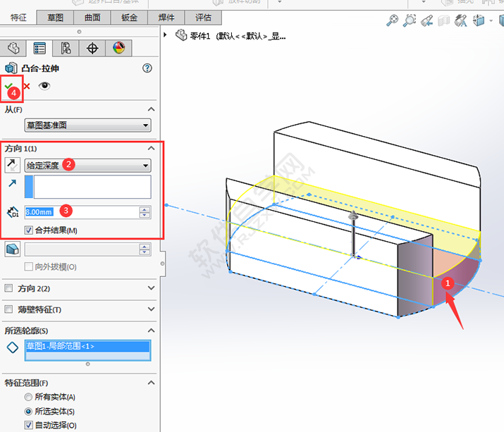504x432 pixels.
Task: Enable 薄壁特征(T) checkbox
Action: [8, 309]
